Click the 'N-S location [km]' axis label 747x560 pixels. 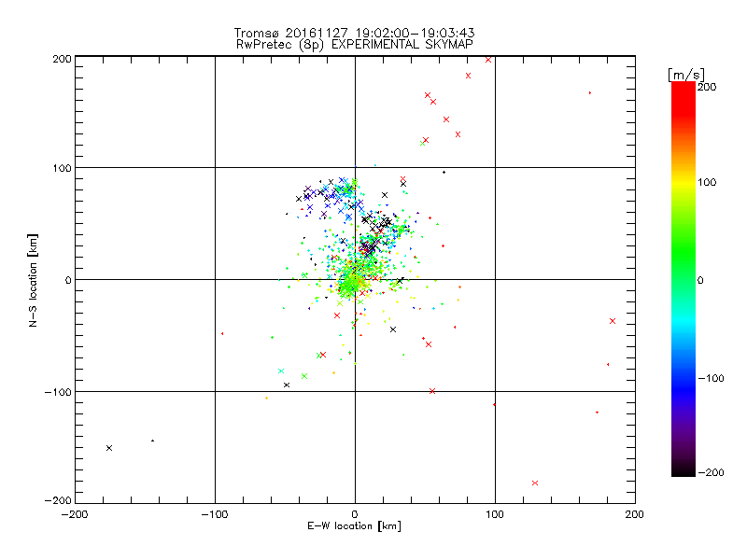point(33,280)
